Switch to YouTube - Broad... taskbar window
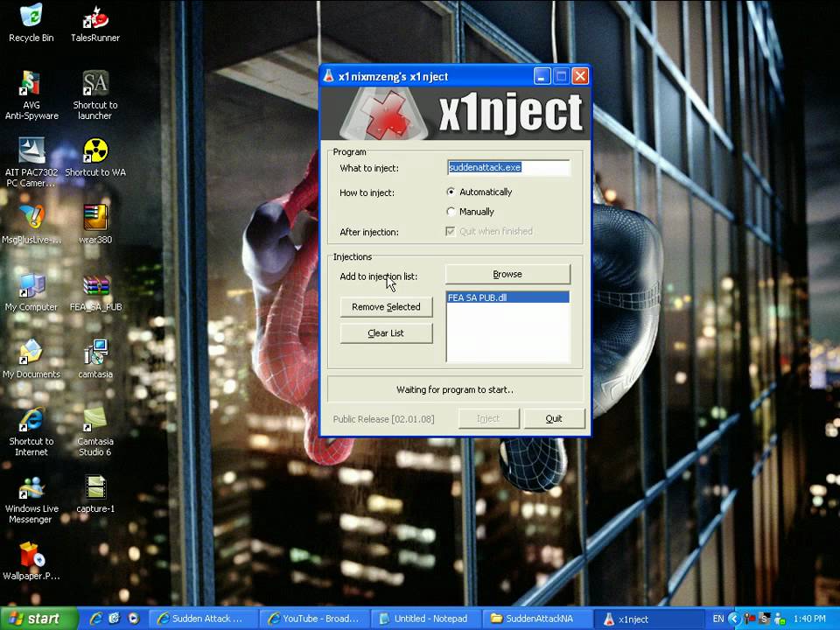This screenshot has height=630, width=840. tap(314, 619)
